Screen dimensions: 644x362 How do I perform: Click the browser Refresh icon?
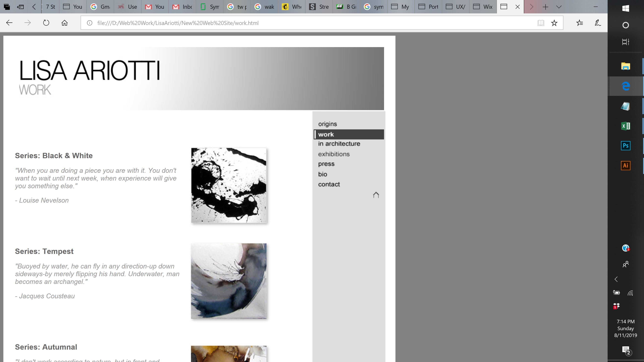pyautogui.click(x=46, y=23)
